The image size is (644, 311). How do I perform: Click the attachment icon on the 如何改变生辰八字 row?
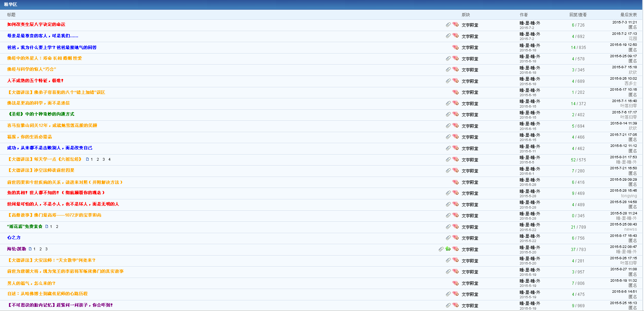[448, 24]
